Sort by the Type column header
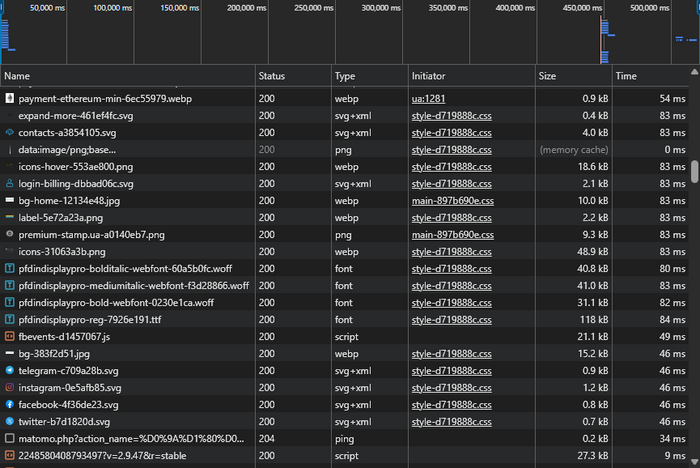 [x=346, y=76]
